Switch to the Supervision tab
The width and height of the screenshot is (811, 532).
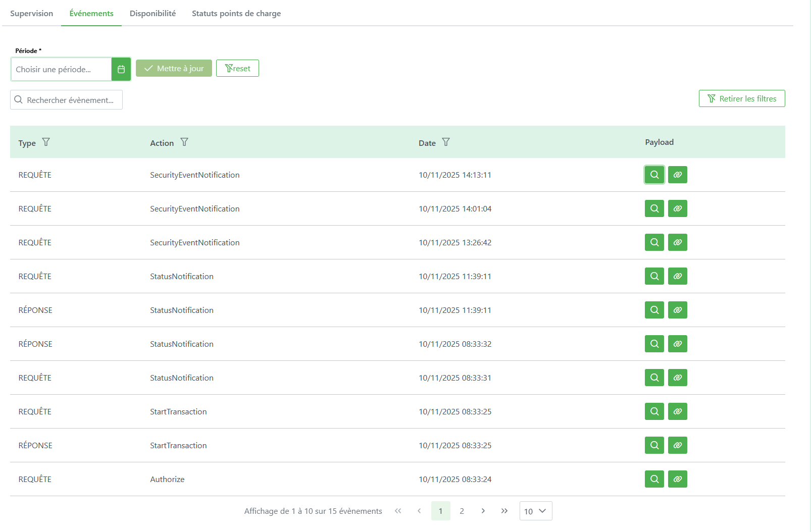pos(31,14)
